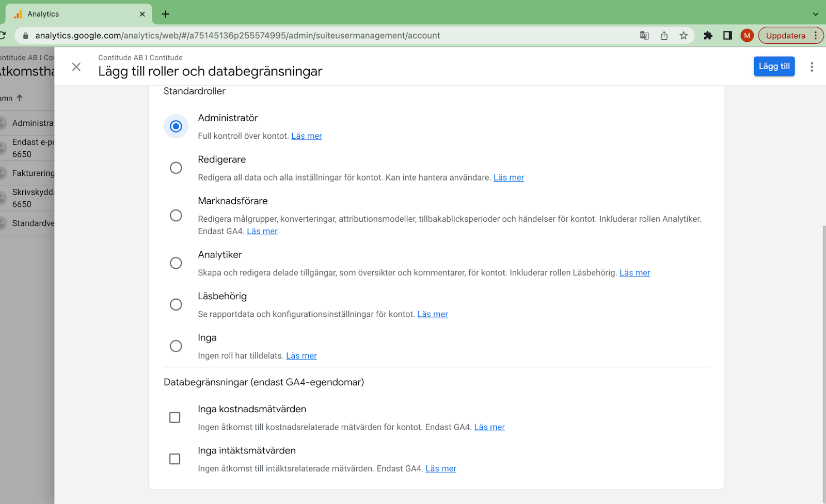
Task: Click the Endast e-po row in background list
Action: [x=27, y=148]
